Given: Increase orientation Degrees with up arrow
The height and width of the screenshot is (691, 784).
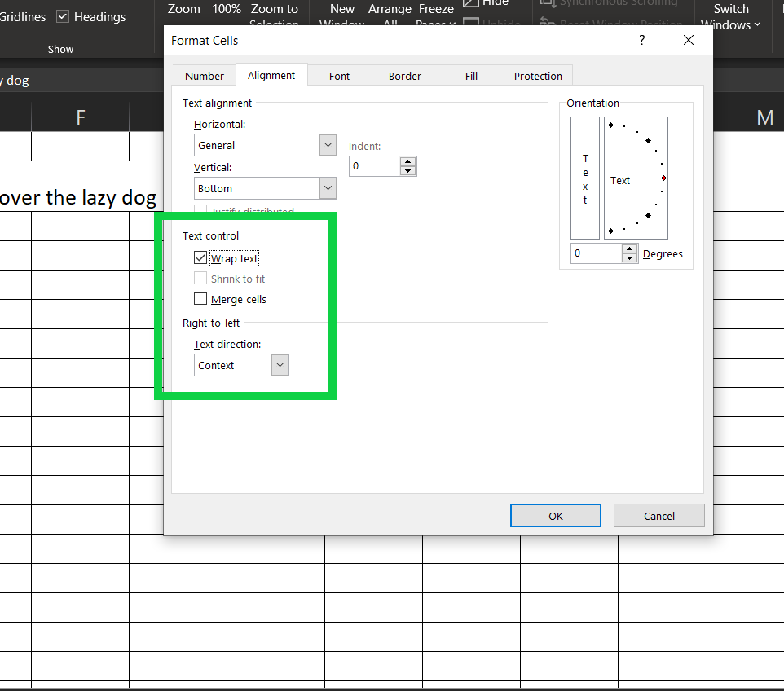Looking at the screenshot, I should click(x=629, y=249).
